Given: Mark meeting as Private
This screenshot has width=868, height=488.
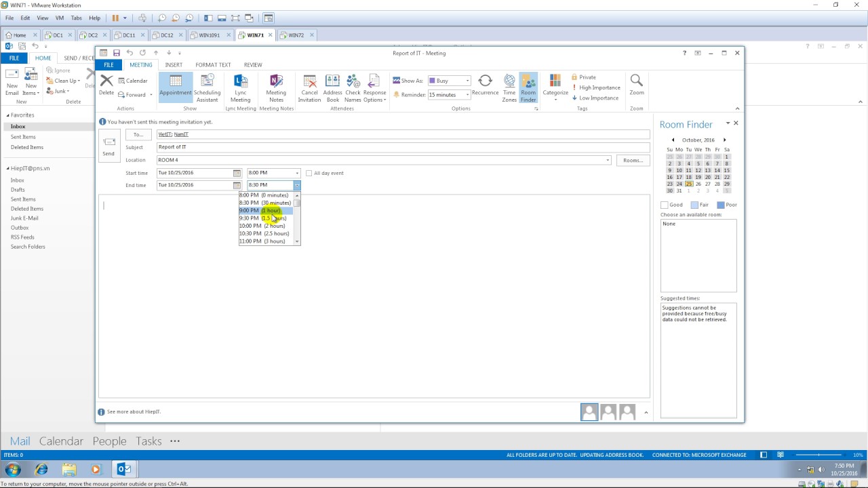Looking at the screenshot, I should click(584, 77).
